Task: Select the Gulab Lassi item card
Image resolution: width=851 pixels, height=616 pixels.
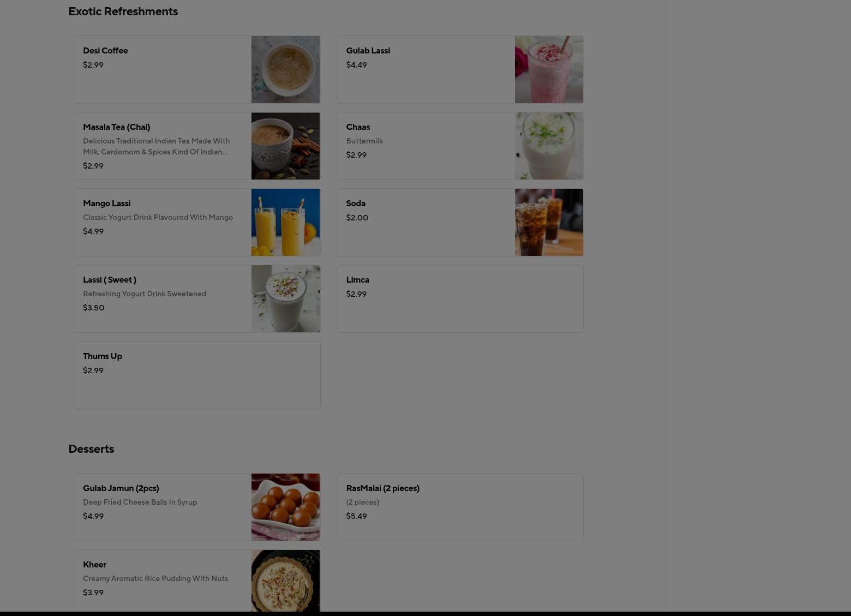Action: [460, 69]
